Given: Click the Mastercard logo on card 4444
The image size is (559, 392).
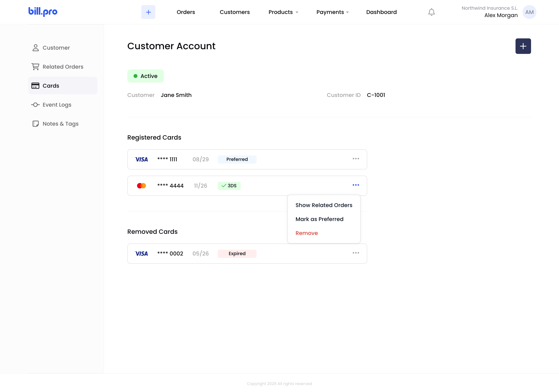Looking at the screenshot, I should coord(141,186).
